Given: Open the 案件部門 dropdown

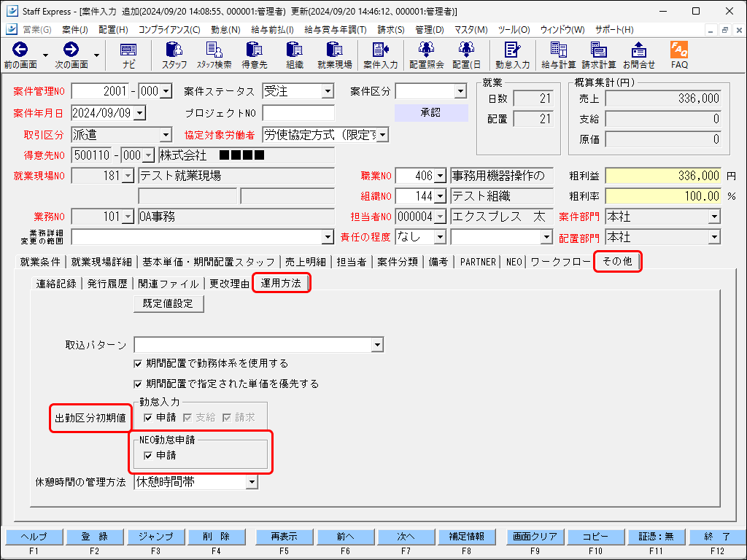Looking at the screenshot, I should pyautogui.click(x=714, y=217).
